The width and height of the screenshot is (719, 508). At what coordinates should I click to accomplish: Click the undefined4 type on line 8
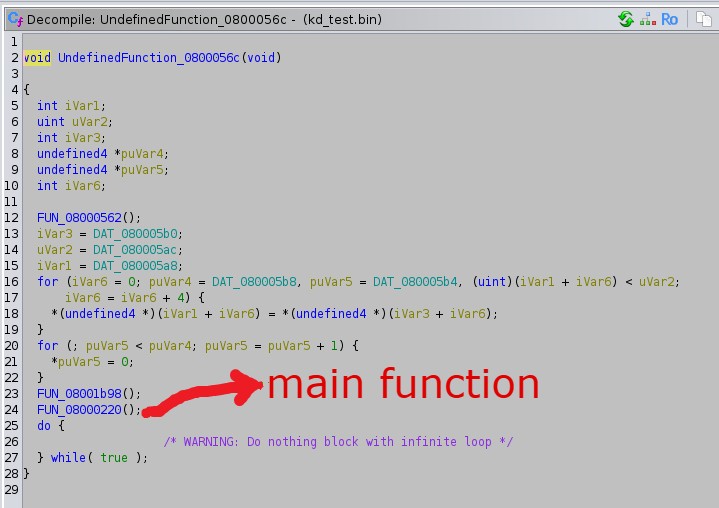[72, 154]
